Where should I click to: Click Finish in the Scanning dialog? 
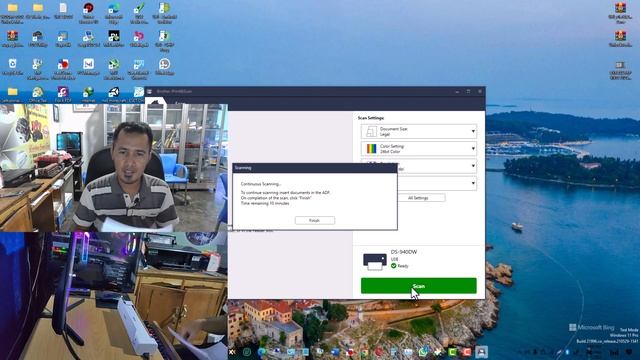(x=315, y=220)
